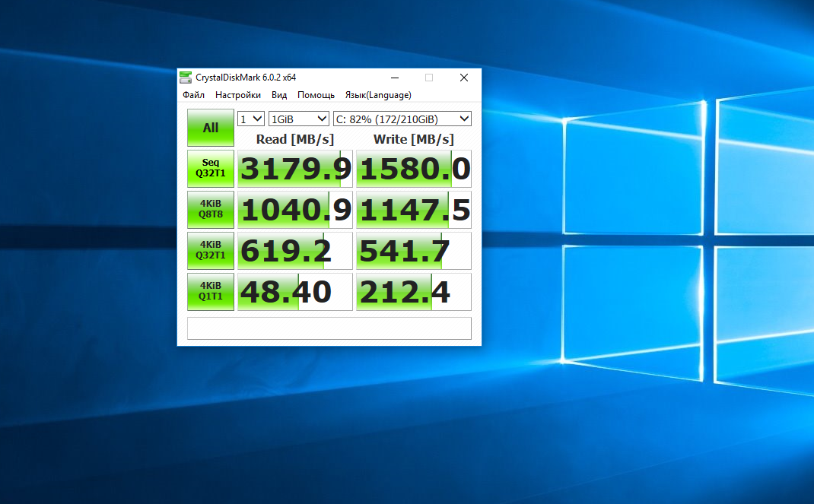Open the Вид menu

pyautogui.click(x=279, y=95)
